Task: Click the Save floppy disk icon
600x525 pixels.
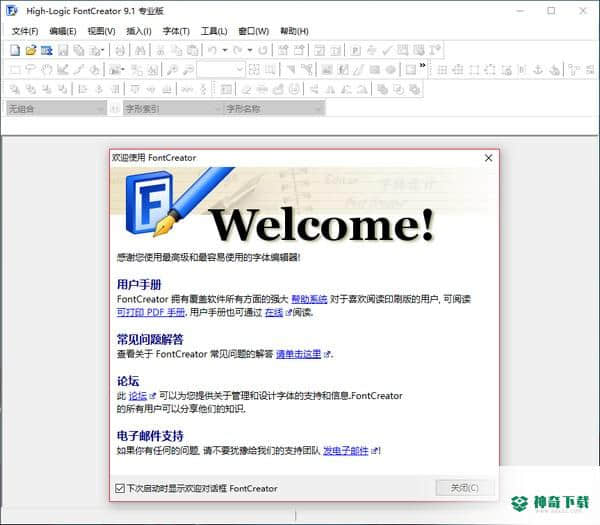Action: point(63,50)
